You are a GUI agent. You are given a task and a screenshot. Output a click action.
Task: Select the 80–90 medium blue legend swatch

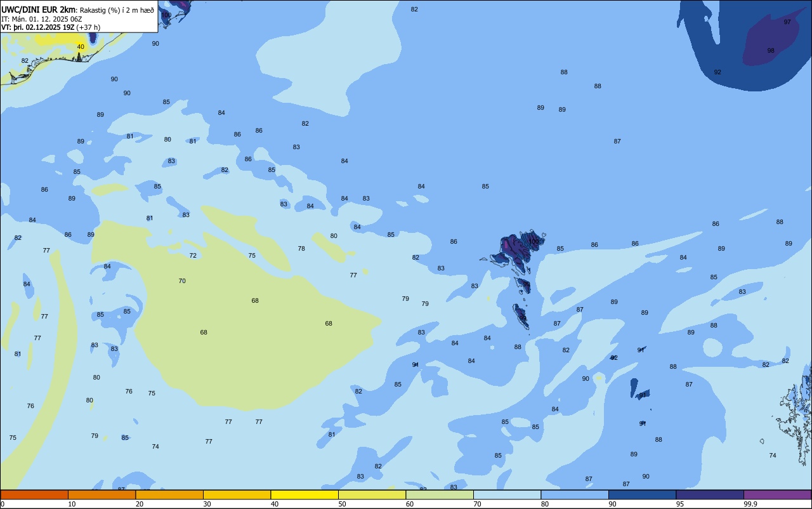[575, 494]
